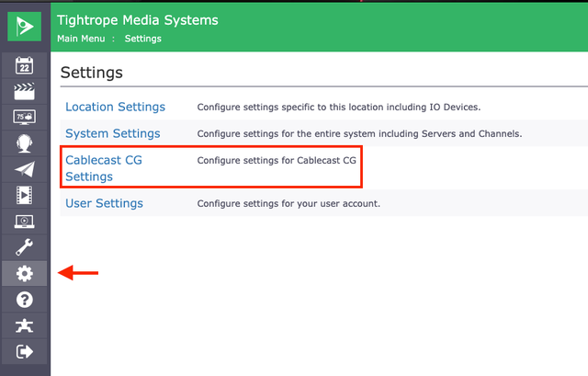This screenshot has width=588, height=376.
Task: Click the Settings breadcrumb item
Action: coord(142,39)
